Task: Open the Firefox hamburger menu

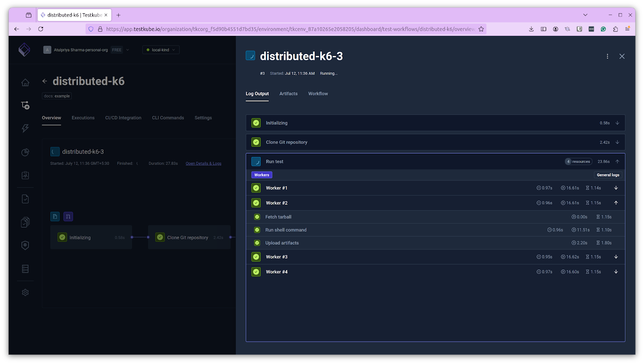Action: [x=627, y=29]
